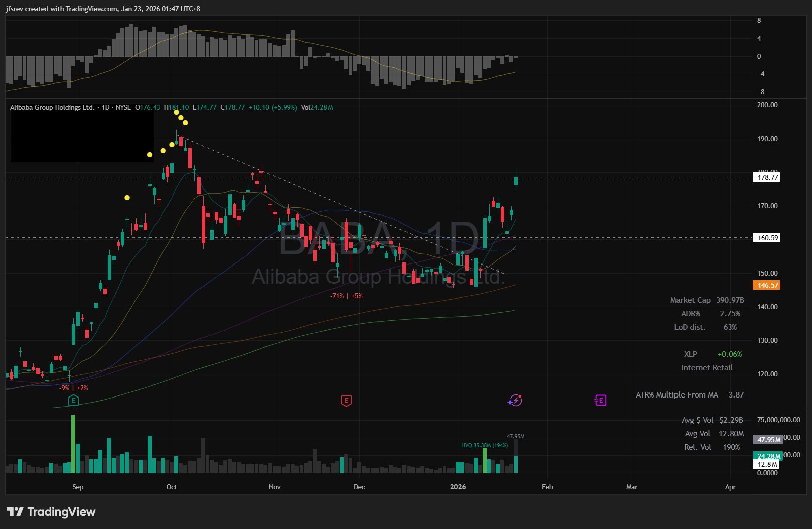Click the purple lightning event icon near January
The width and height of the screenshot is (812, 529).
click(515, 400)
